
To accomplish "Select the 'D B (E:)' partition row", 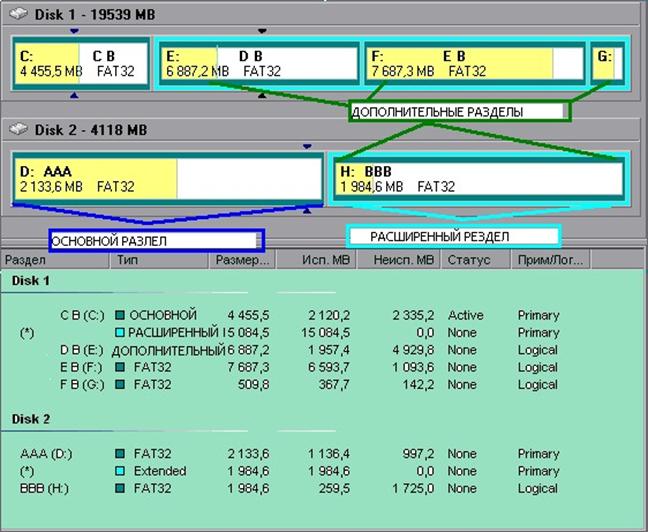I will 310,350.
